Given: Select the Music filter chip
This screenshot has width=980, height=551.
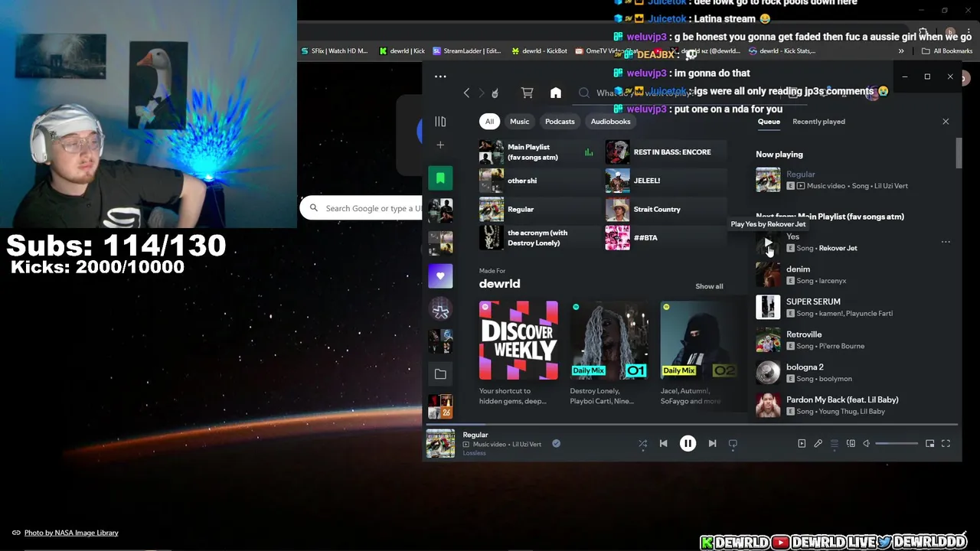Looking at the screenshot, I should pos(519,122).
